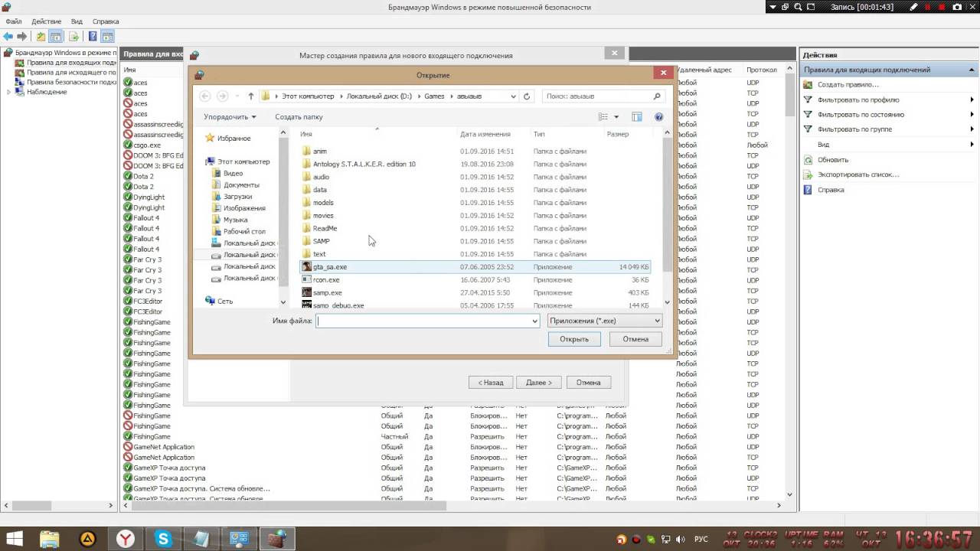Viewport: 980px width, 551px height.
Task: Click the help icon in the Open dialog
Action: point(658,117)
